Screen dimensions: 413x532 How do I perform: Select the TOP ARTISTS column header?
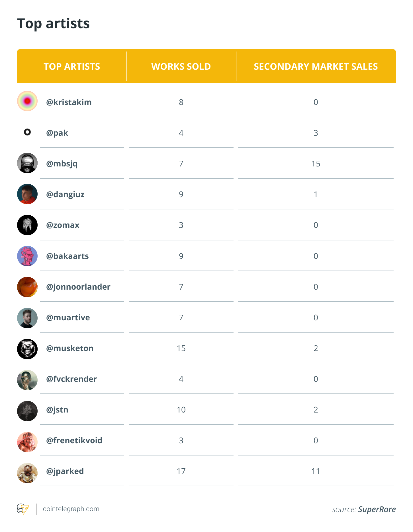tap(72, 66)
